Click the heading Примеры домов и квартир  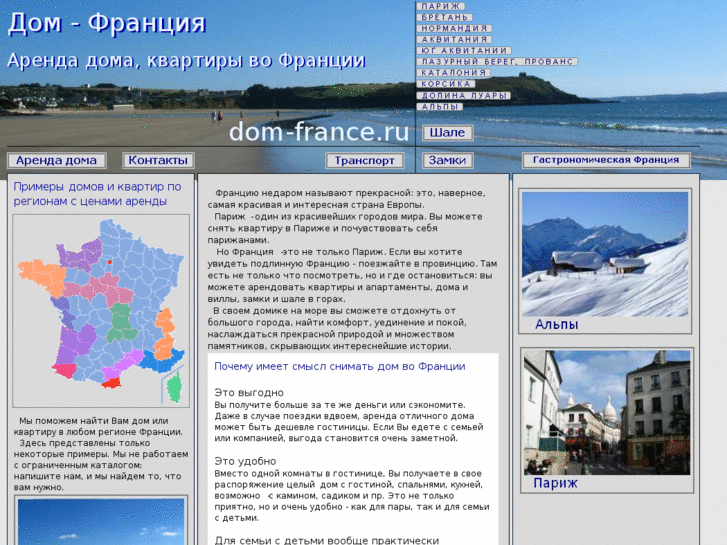pyautogui.click(x=97, y=194)
